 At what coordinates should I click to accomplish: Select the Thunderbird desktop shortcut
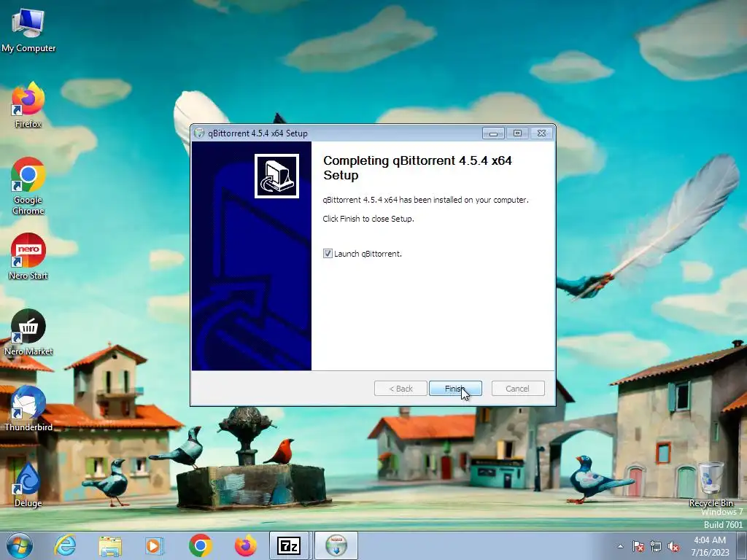point(28,408)
